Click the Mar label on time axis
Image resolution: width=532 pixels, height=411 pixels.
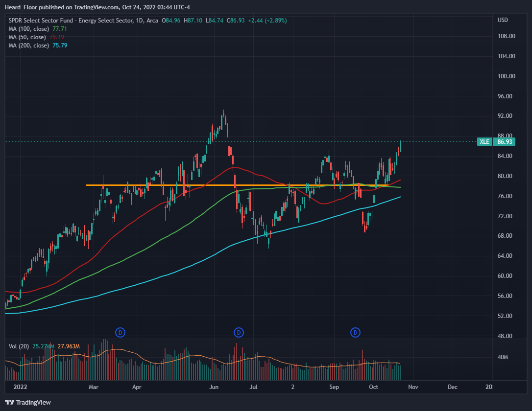click(x=93, y=387)
